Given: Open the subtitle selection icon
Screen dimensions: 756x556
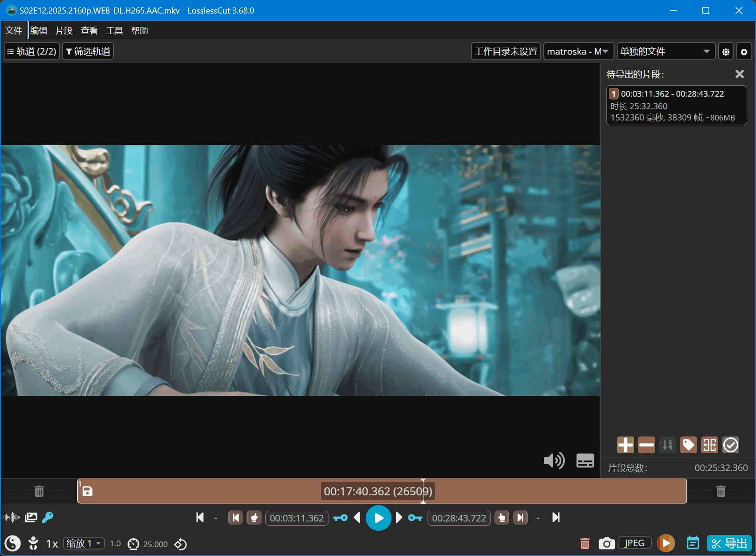Looking at the screenshot, I should click(x=585, y=461).
